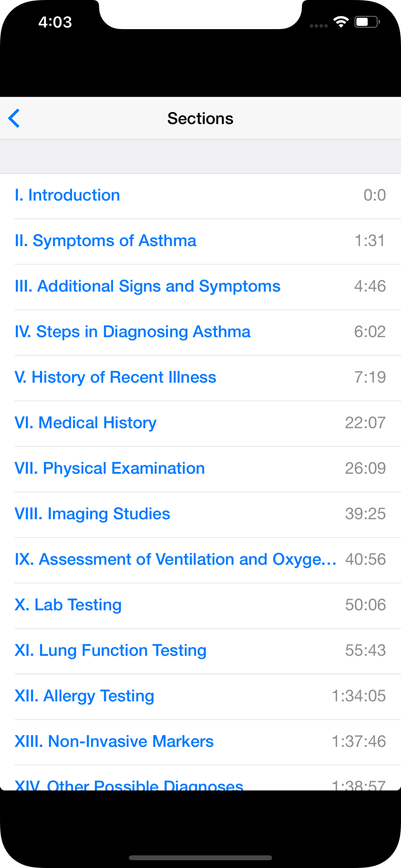The height and width of the screenshot is (868, 401).
Task: Tap the 1:34:05 timestamp for Allergy Testing
Action: click(x=358, y=696)
